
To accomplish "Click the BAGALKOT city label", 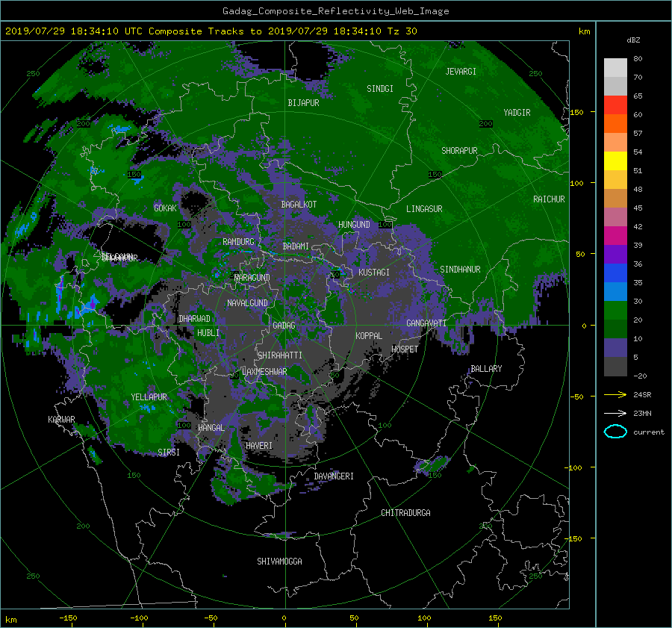I will click(x=299, y=205).
